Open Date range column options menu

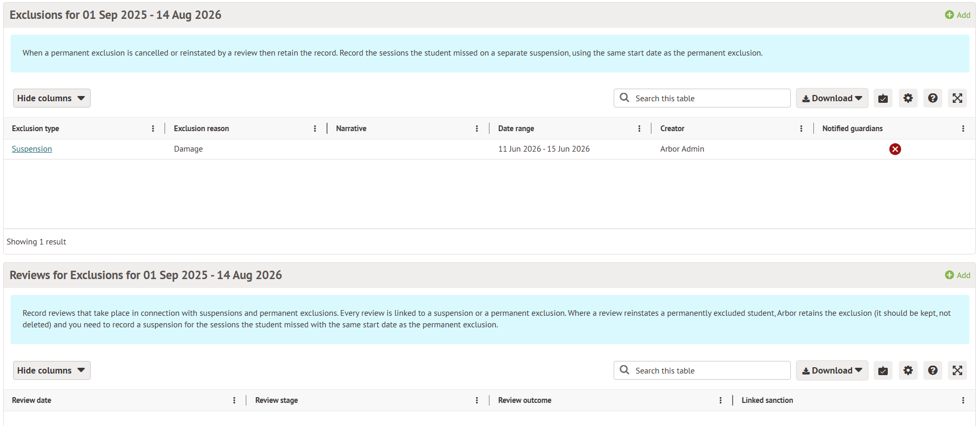(x=639, y=129)
